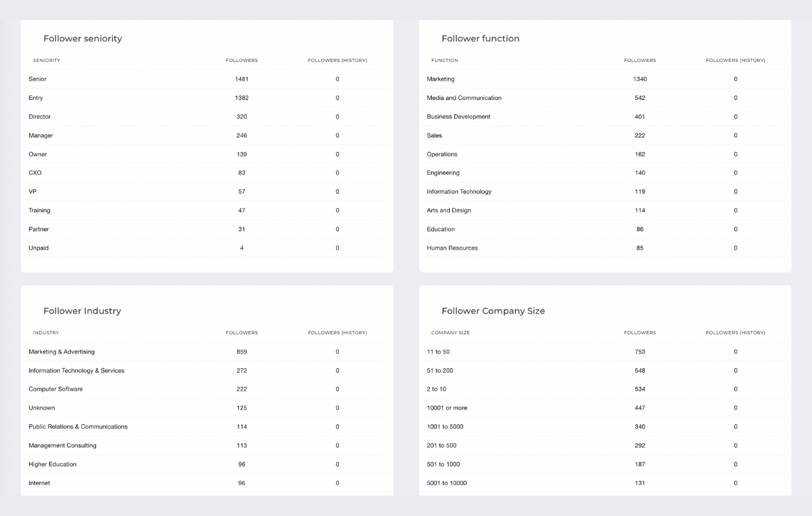Click FOLLOWERS (HISTORY) header in Follower function table
The image size is (812, 516).
pyautogui.click(x=735, y=61)
